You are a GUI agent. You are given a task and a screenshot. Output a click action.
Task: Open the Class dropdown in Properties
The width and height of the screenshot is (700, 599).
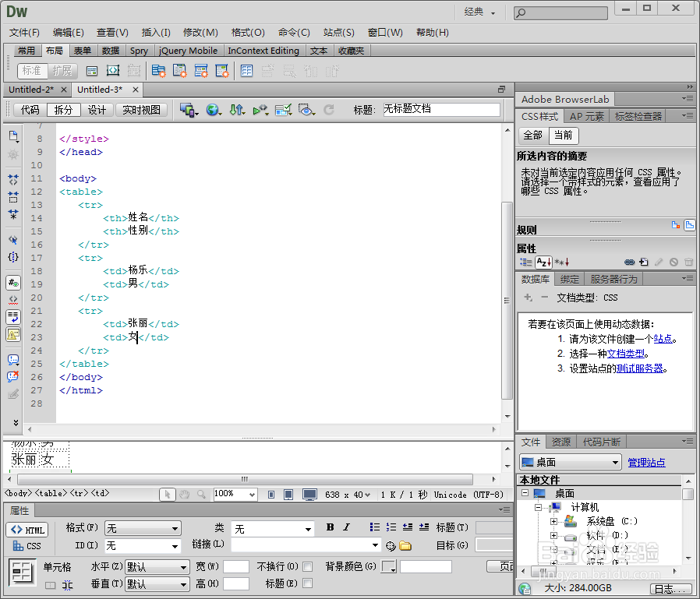[x=273, y=529]
